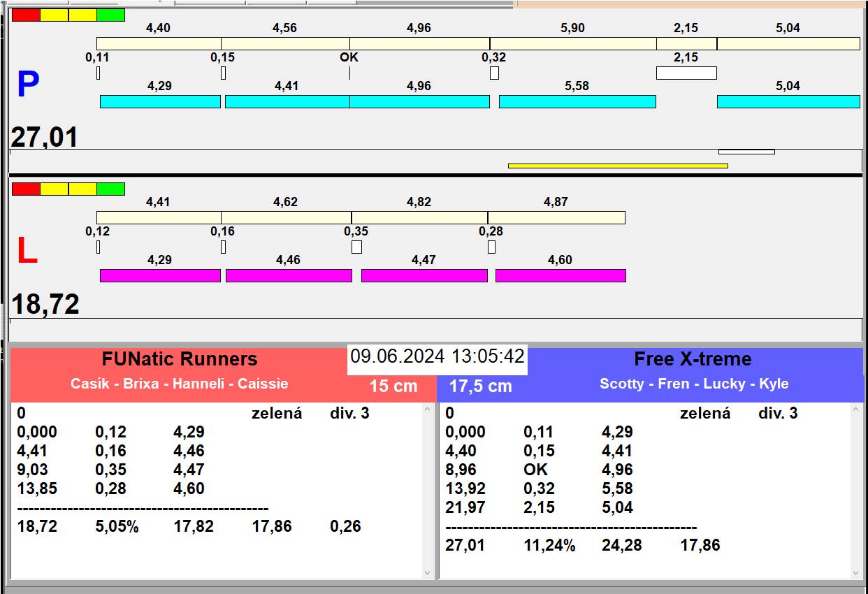
Task: Select the wide white 2,15 box in lane P
Action: pyautogui.click(x=686, y=73)
